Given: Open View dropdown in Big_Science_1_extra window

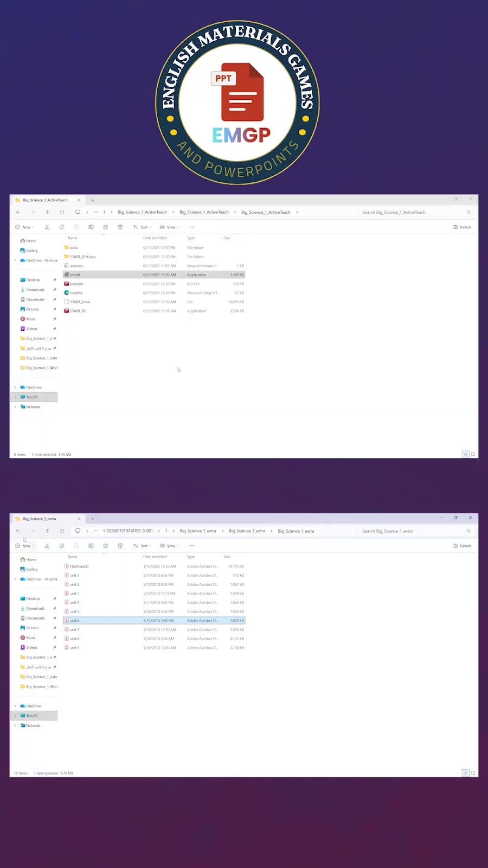Looking at the screenshot, I should [169, 546].
